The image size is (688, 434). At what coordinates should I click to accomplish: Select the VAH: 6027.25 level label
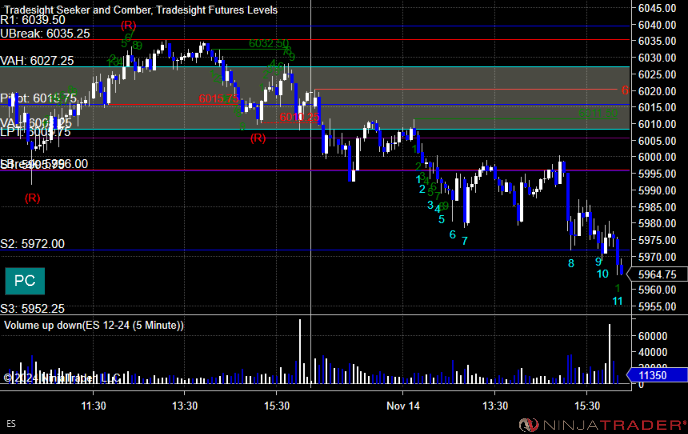coord(37,61)
